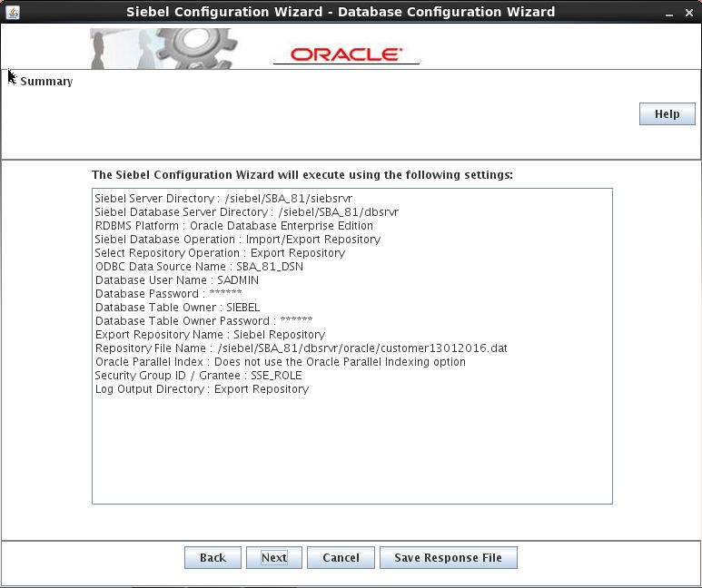
Task: Cancel the configuration wizard
Action: (x=341, y=557)
